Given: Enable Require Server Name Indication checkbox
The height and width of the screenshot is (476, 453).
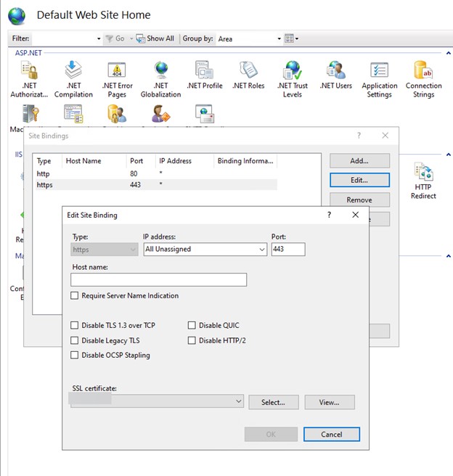Looking at the screenshot, I should click(74, 295).
